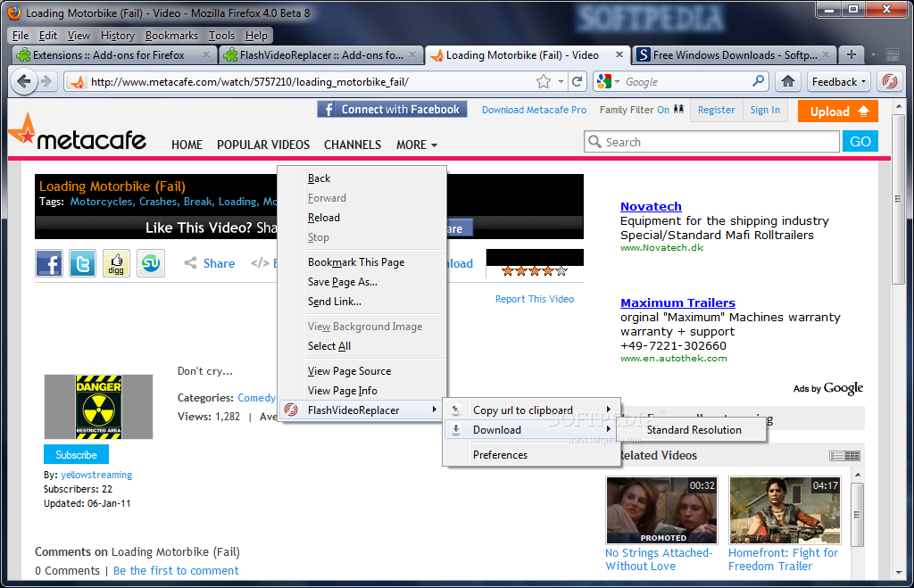Image resolution: width=914 pixels, height=588 pixels.
Task: Switch Related Videos to list view icon
Action: click(x=836, y=456)
